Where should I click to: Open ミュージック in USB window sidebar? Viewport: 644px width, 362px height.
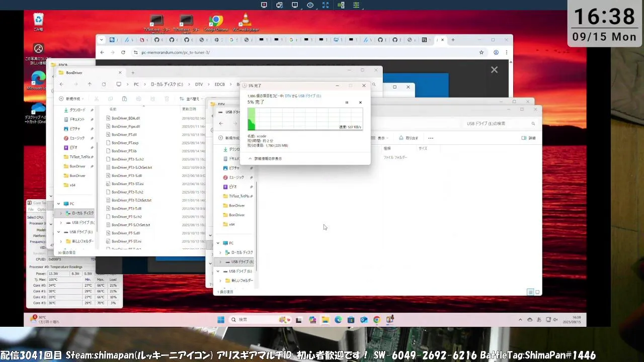click(x=233, y=177)
